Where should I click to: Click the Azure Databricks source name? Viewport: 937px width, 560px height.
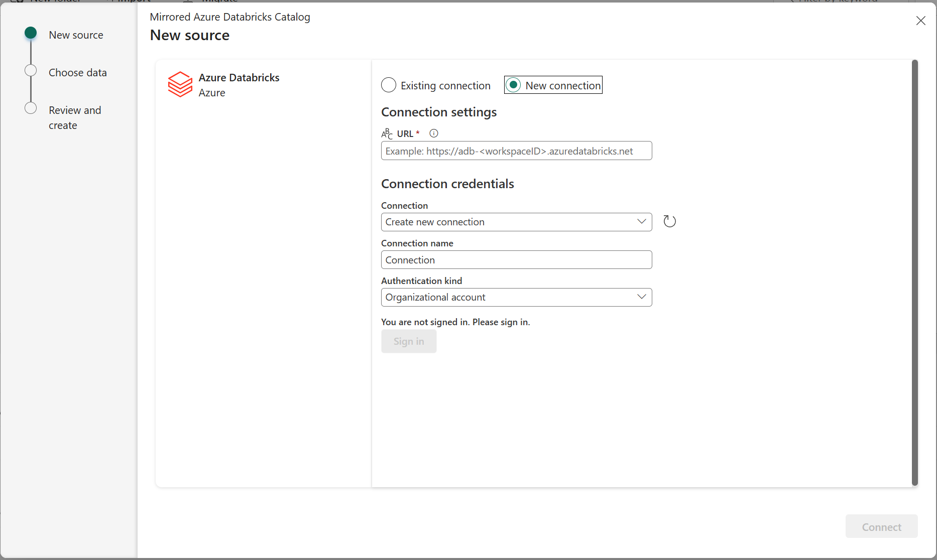pyautogui.click(x=239, y=78)
